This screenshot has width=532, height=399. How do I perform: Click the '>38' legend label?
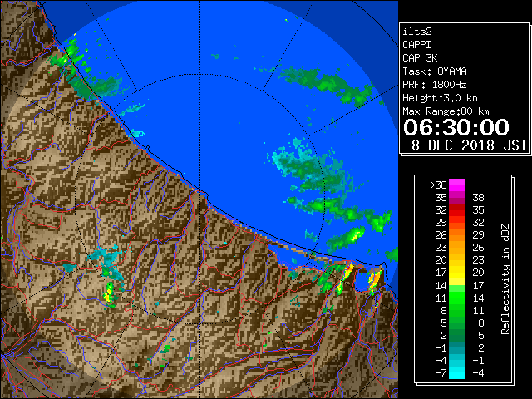point(438,185)
